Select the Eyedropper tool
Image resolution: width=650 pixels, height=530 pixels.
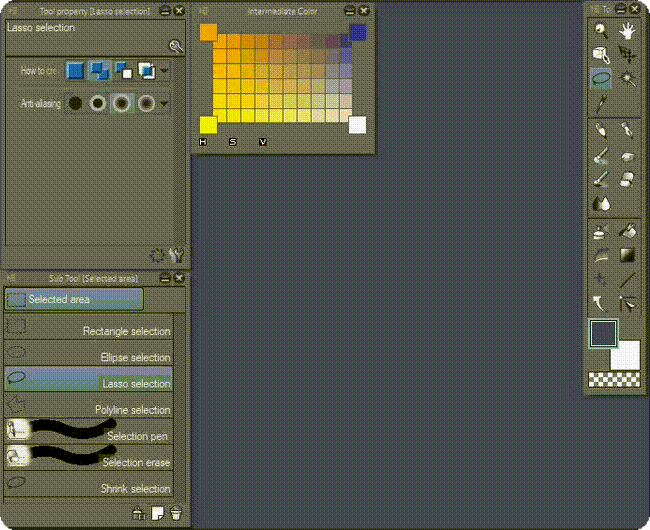tap(601, 104)
